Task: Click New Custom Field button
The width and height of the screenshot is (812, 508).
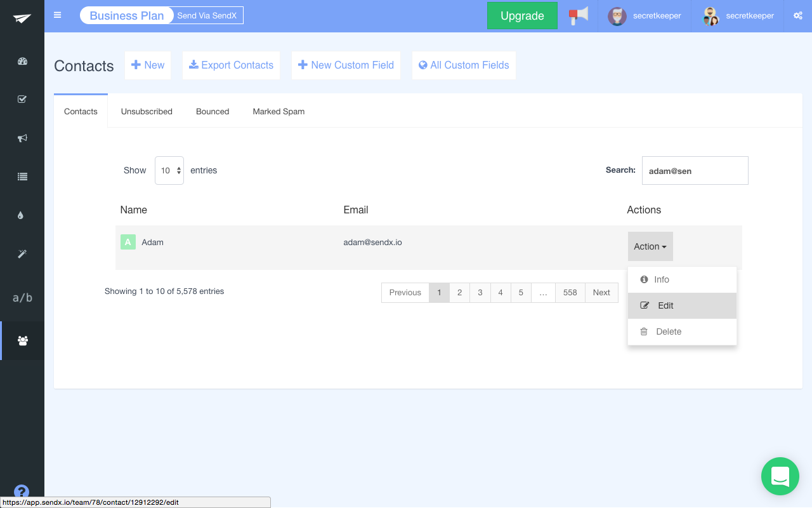Action: click(x=346, y=65)
